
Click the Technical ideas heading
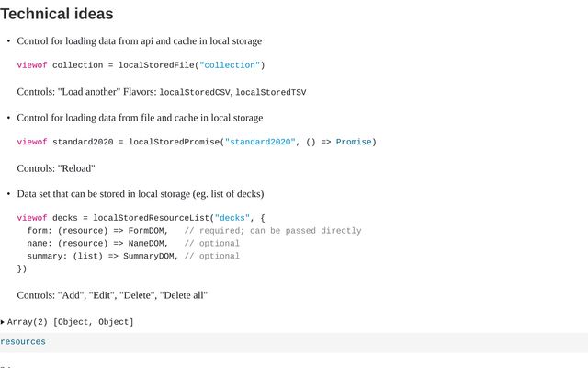coord(57,14)
